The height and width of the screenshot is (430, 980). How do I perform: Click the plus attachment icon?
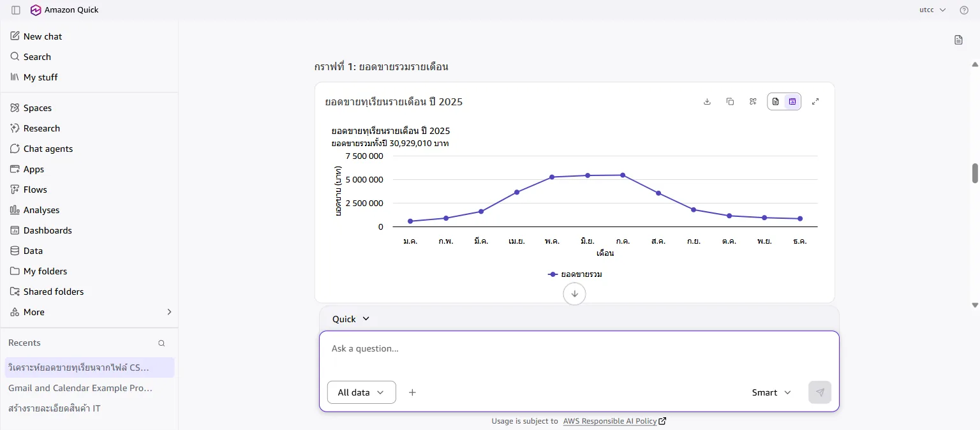tap(412, 392)
